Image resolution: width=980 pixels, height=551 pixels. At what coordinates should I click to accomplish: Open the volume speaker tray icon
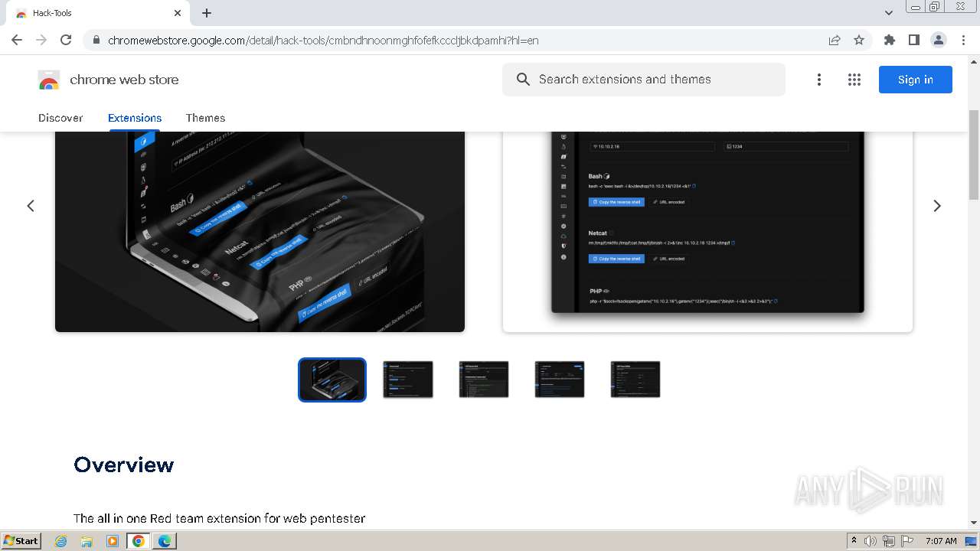pyautogui.click(x=871, y=541)
